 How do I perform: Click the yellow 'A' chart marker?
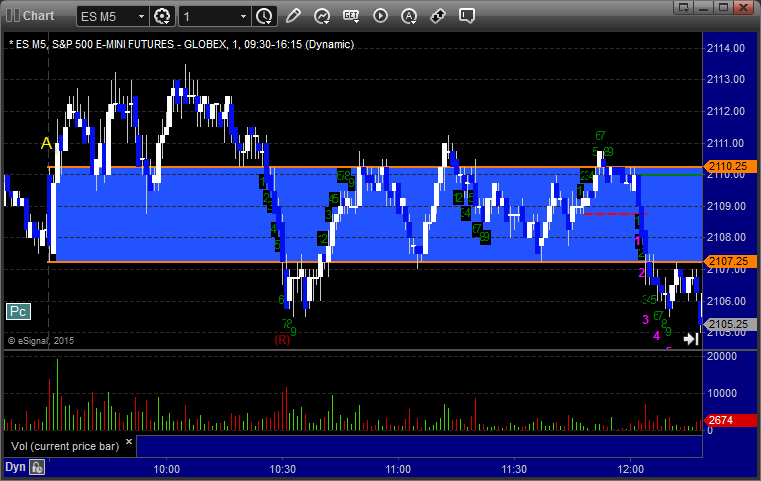tap(46, 143)
